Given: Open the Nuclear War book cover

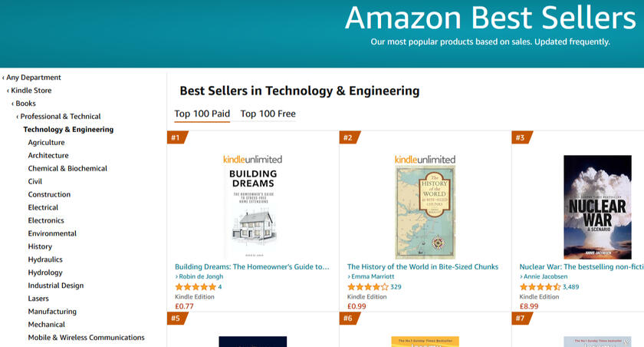Looking at the screenshot, I should (597, 207).
